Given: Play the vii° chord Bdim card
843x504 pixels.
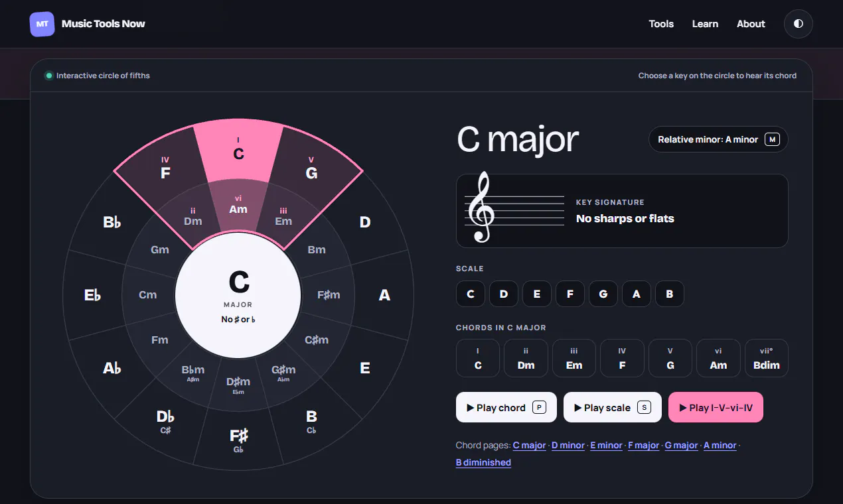Looking at the screenshot, I should 767,358.
